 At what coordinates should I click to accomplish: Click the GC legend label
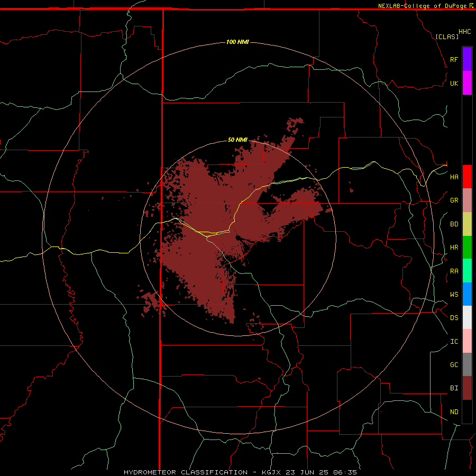pos(454,365)
